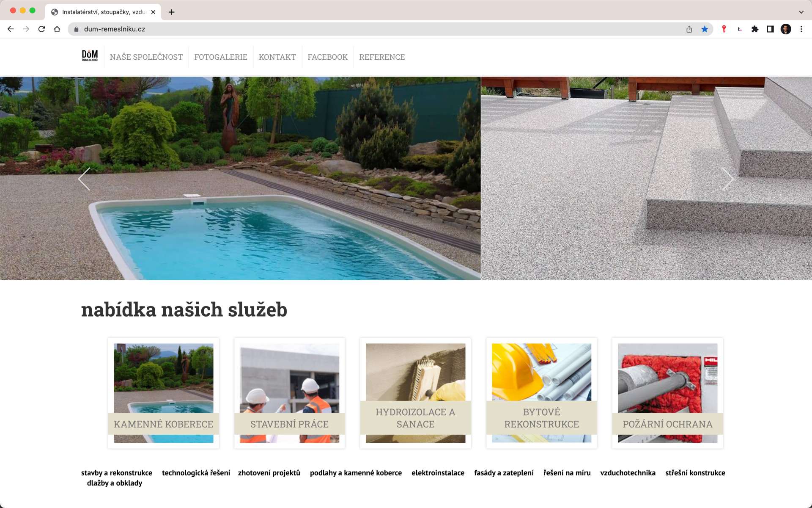812x508 pixels.
Task: Show next slide in carousel
Action: [x=727, y=179]
